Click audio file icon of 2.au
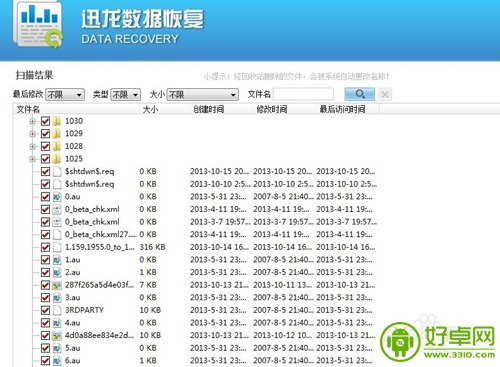Screen dimensions: 500x367 [x=57, y=273]
